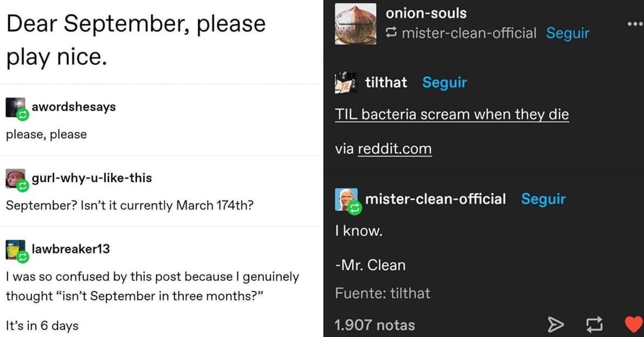This screenshot has height=337, width=644.
Task: Click Seguir beside mister-clean-official's reply
Action: (x=543, y=199)
